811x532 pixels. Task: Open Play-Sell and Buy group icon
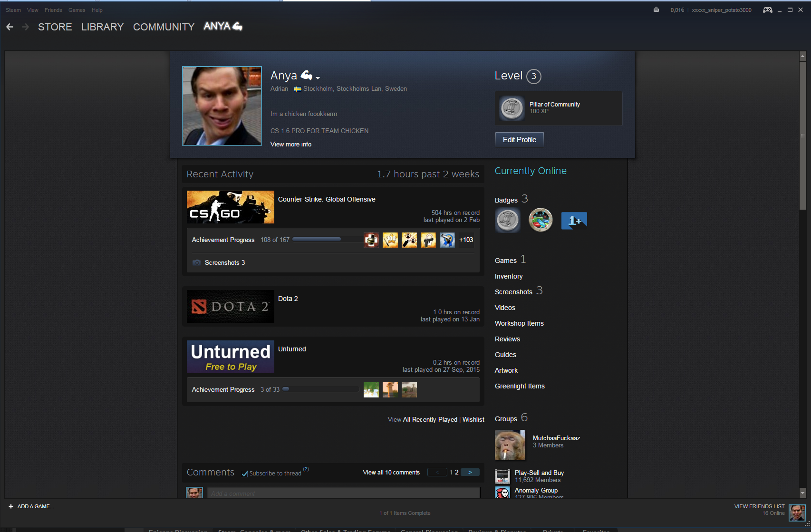502,476
